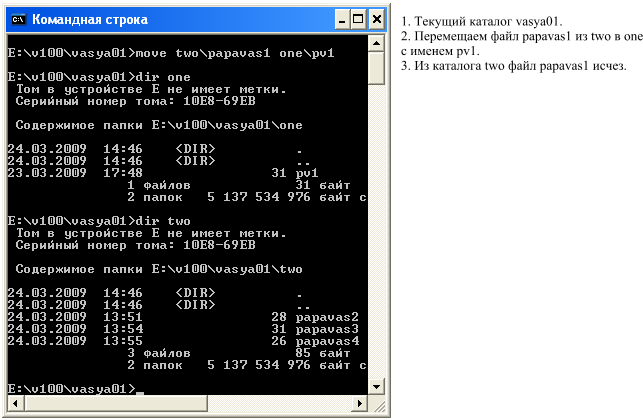The image size is (643, 420).
Task: Click 'Содержимое папки E:\v100\vasya01\two' line
Action: [159, 269]
